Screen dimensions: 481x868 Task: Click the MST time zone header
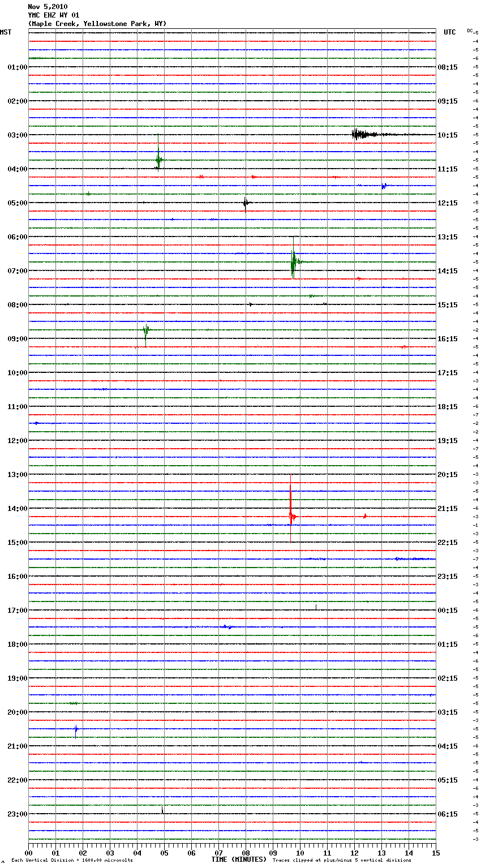point(6,32)
